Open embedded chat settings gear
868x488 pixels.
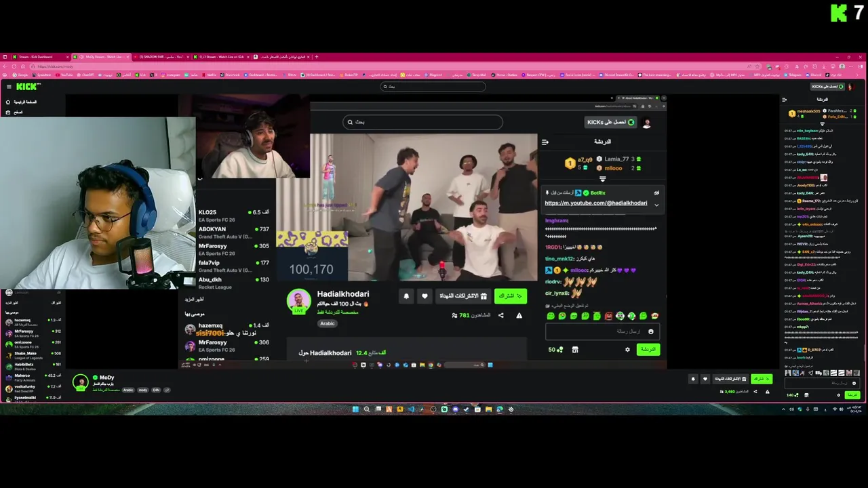click(x=627, y=350)
